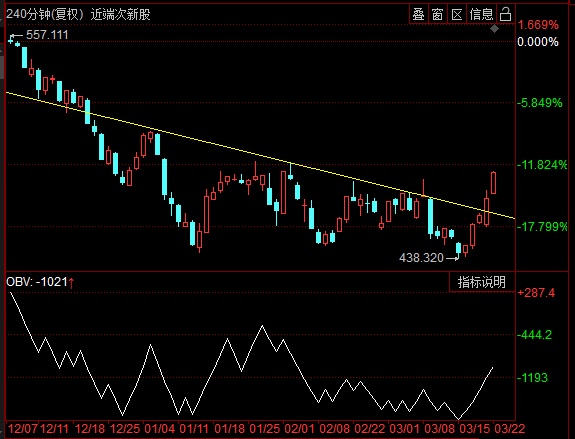Click the 窗 window button
Screen dimensions: 575x439
tap(438, 15)
